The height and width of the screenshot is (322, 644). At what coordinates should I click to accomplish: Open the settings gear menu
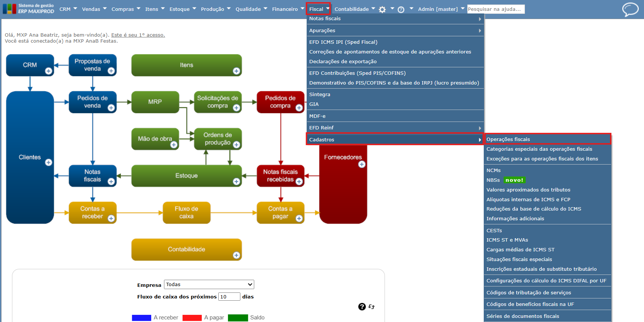coord(382,10)
